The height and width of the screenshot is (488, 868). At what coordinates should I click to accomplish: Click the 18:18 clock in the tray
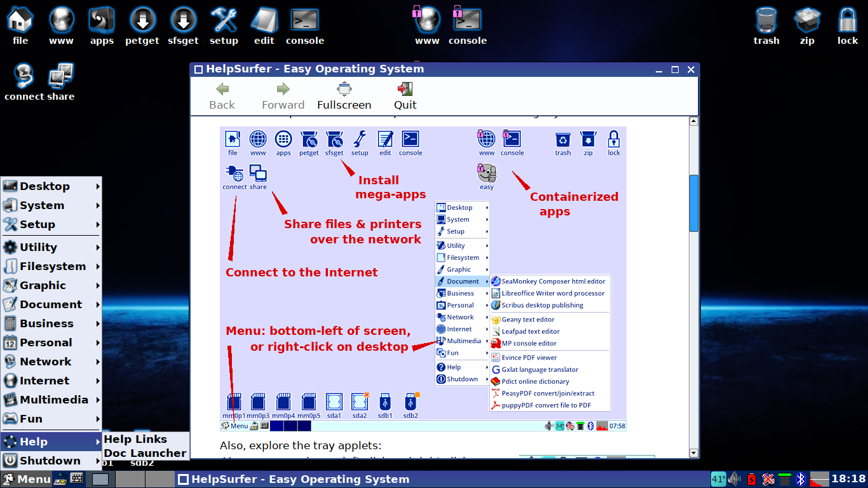click(x=848, y=479)
